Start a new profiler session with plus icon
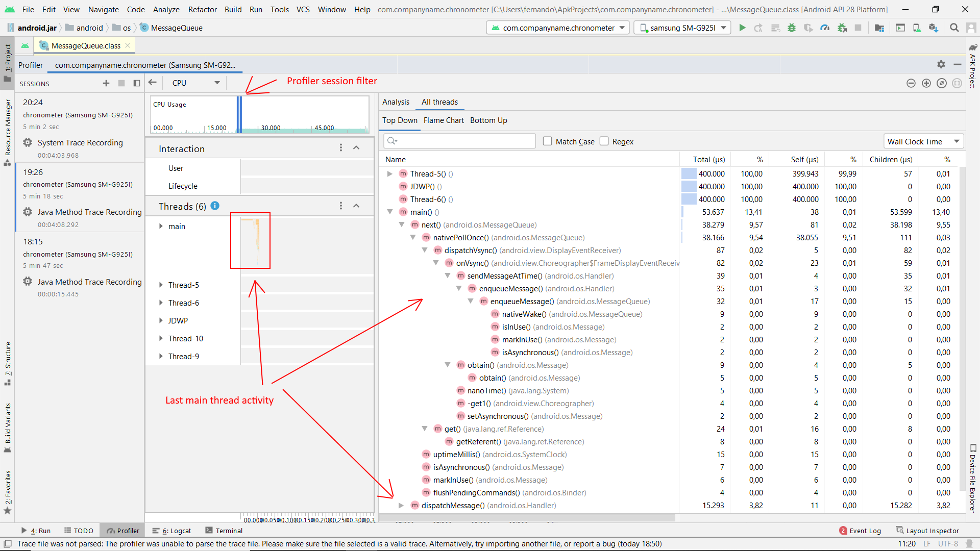 (x=106, y=83)
